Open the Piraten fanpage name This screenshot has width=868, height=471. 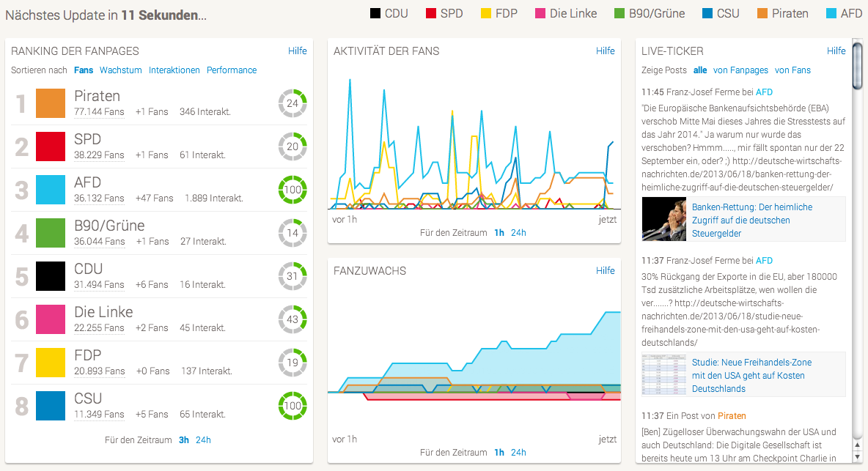[97, 96]
